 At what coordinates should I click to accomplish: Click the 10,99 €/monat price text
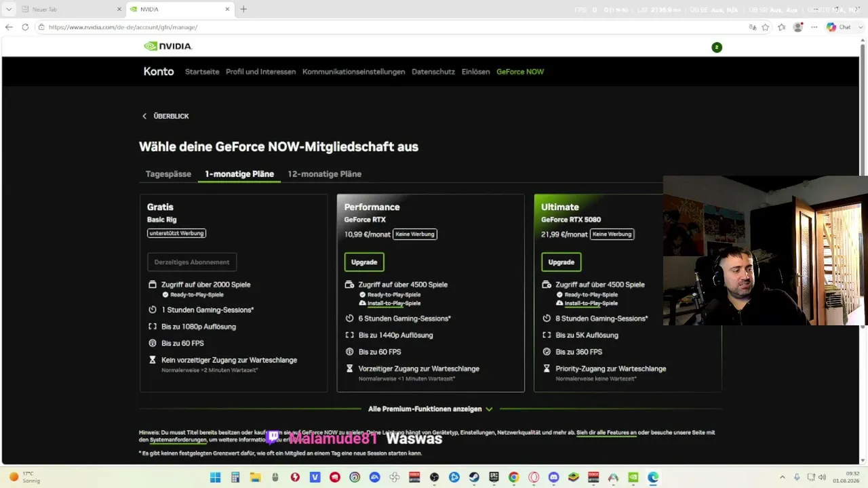pos(367,235)
